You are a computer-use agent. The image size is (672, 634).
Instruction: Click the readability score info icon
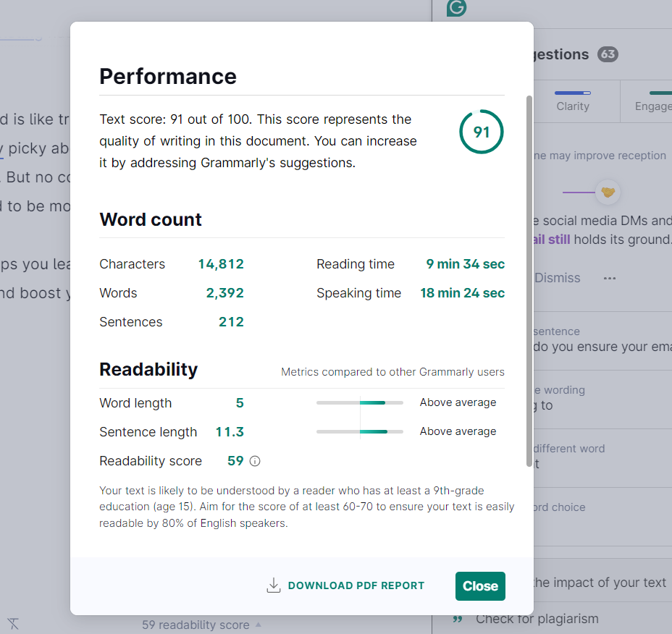tap(255, 461)
